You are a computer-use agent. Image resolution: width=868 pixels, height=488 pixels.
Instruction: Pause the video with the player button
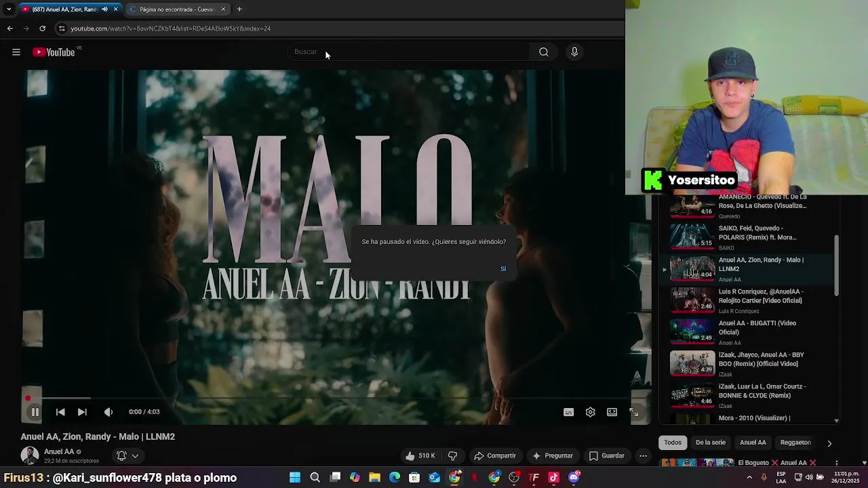(35, 412)
